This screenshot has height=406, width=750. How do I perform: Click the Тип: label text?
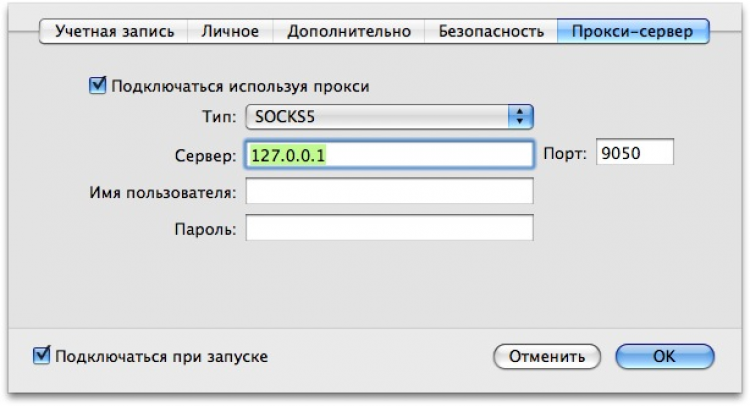(213, 117)
